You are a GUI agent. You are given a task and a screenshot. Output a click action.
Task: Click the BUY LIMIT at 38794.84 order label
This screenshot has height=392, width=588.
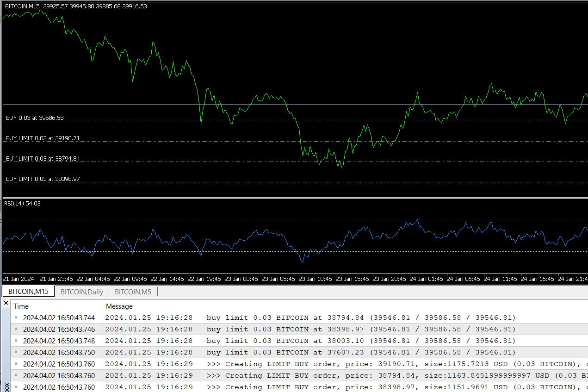(43, 159)
